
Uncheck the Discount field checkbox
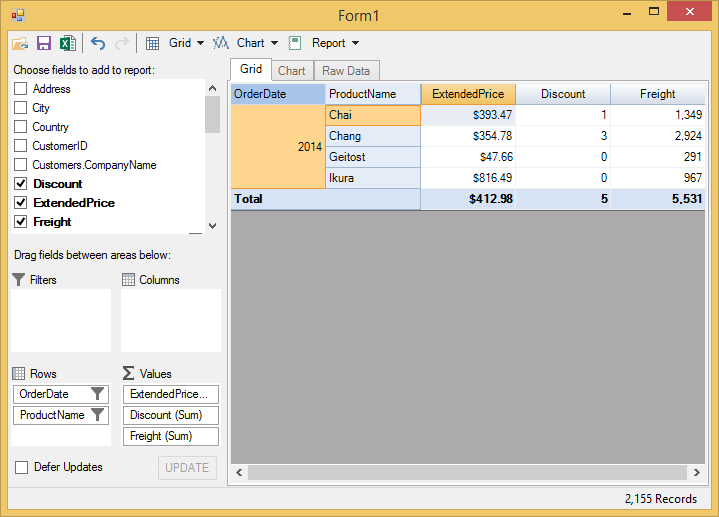coord(20,184)
